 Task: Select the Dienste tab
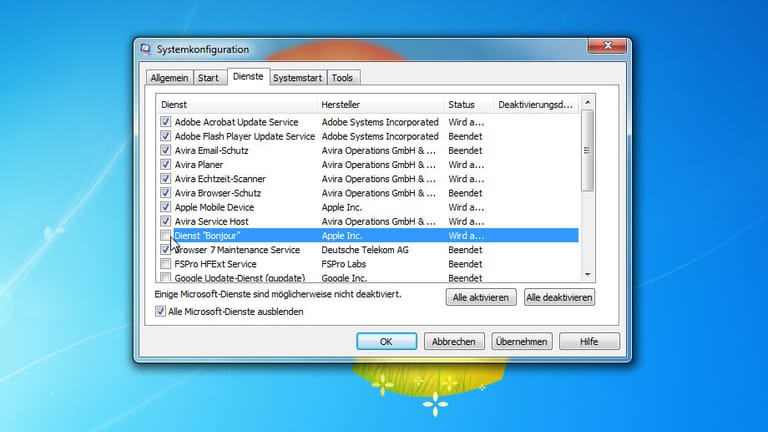pyautogui.click(x=248, y=76)
